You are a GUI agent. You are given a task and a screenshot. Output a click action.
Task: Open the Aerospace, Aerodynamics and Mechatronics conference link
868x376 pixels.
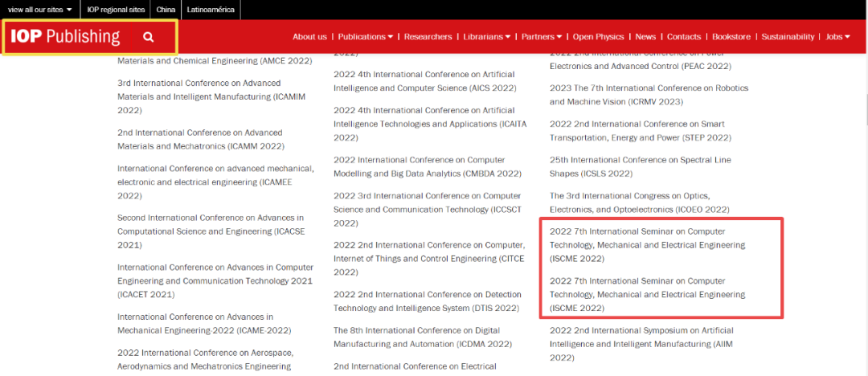(206, 359)
